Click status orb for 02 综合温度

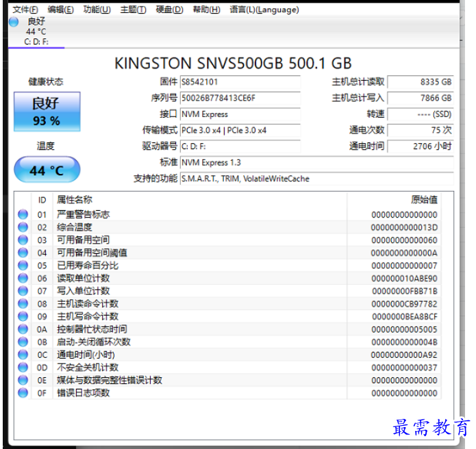point(23,227)
